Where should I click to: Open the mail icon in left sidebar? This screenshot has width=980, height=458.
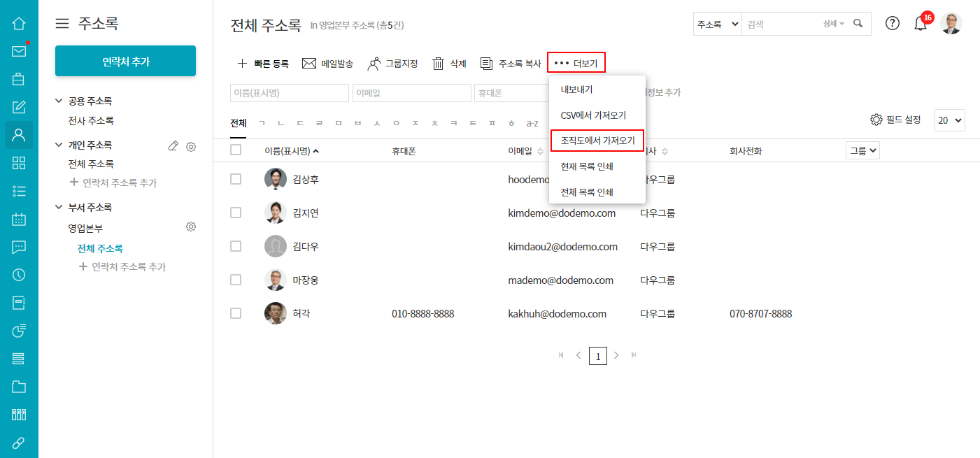pyautogui.click(x=19, y=51)
